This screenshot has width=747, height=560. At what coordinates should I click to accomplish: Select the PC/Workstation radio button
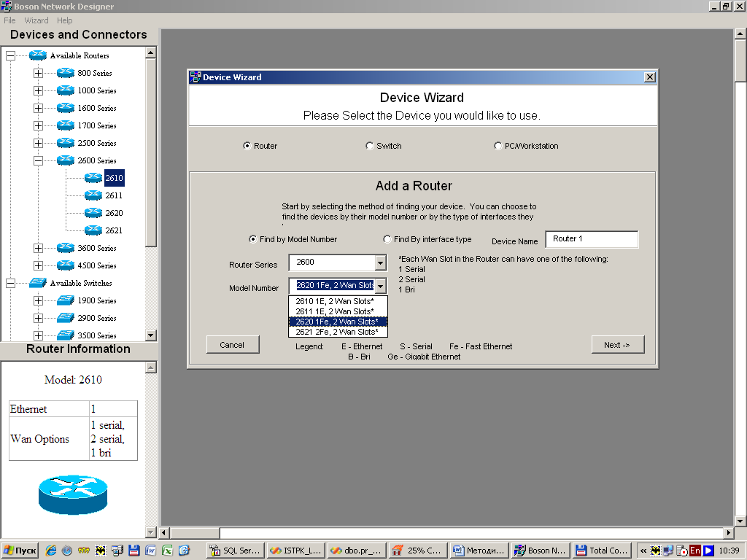point(498,146)
